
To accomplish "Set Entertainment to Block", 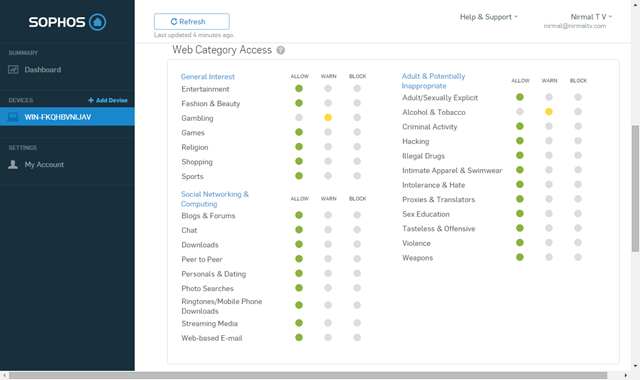I will tap(357, 89).
